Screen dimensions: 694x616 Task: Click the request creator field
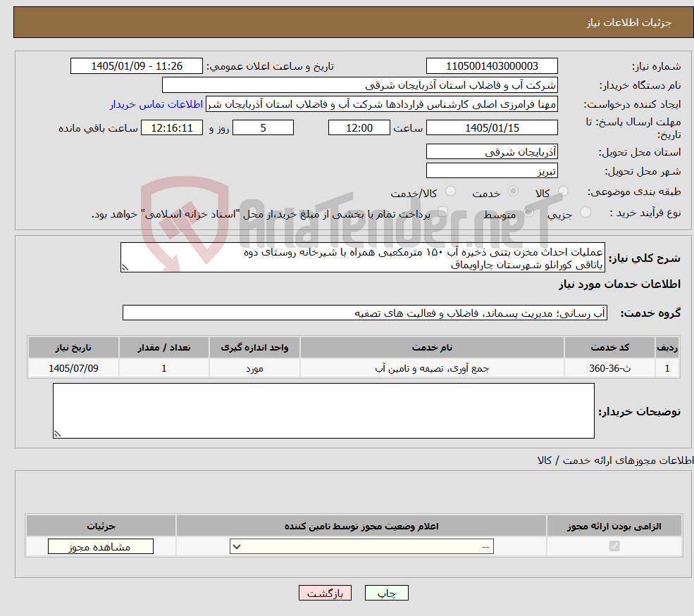click(x=381, y=104)
